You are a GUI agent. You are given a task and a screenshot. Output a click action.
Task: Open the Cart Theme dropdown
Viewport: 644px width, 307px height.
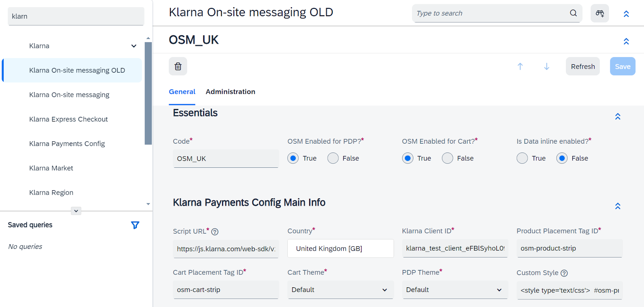point(340,290)
